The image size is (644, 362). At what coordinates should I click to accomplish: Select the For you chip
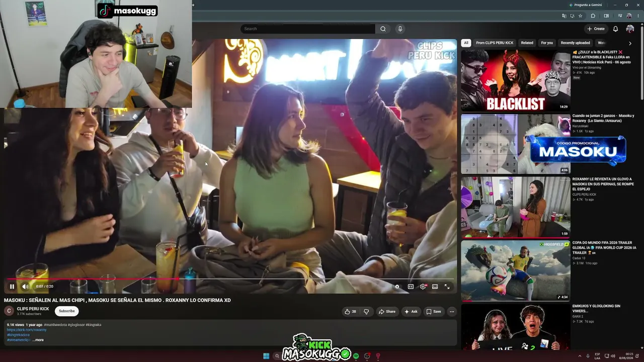(547, 43)
